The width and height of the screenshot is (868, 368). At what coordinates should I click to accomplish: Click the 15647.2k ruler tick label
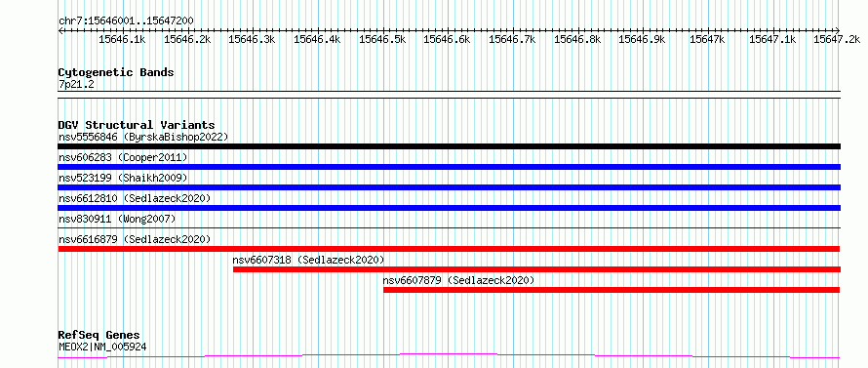click(838, 39)
